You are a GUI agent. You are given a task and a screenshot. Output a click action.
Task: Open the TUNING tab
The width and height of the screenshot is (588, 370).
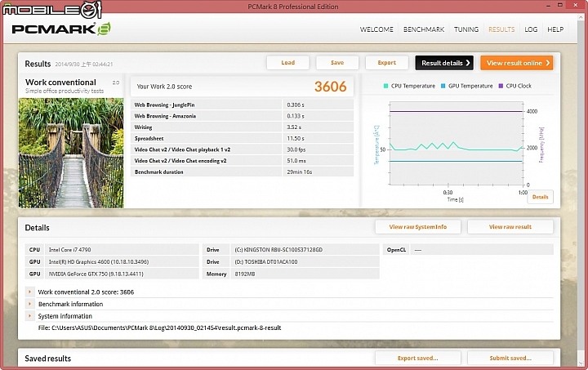click(x=466, y=29)
